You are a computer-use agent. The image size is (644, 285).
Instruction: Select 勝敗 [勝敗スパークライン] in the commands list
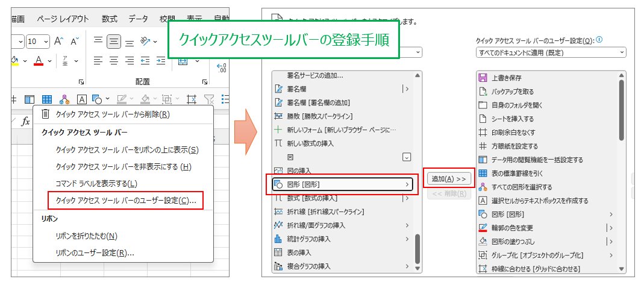[342, 116]
